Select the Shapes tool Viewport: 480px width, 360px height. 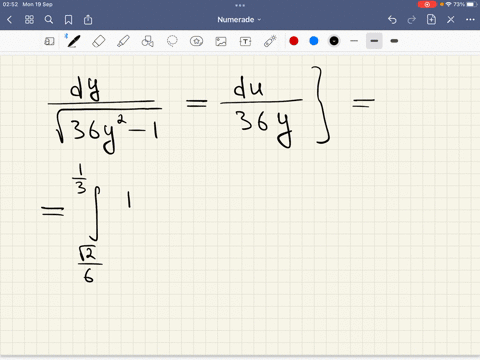[147, 41]
